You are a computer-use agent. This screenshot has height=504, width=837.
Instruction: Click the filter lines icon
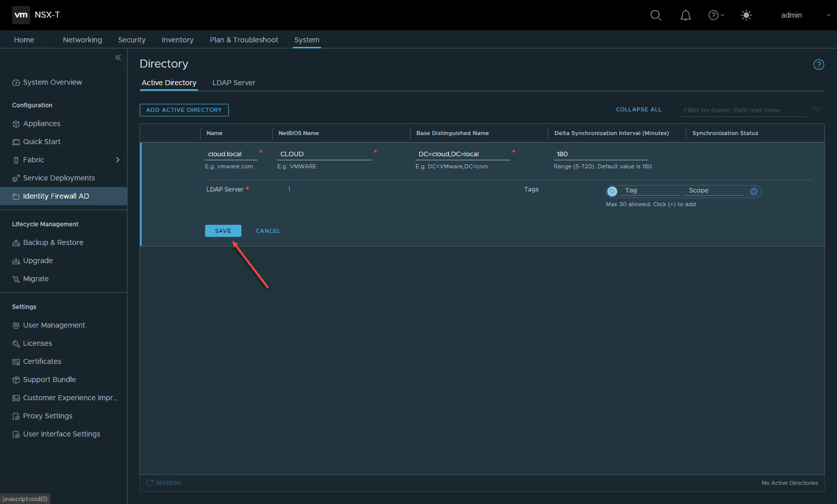coord(816,109)
